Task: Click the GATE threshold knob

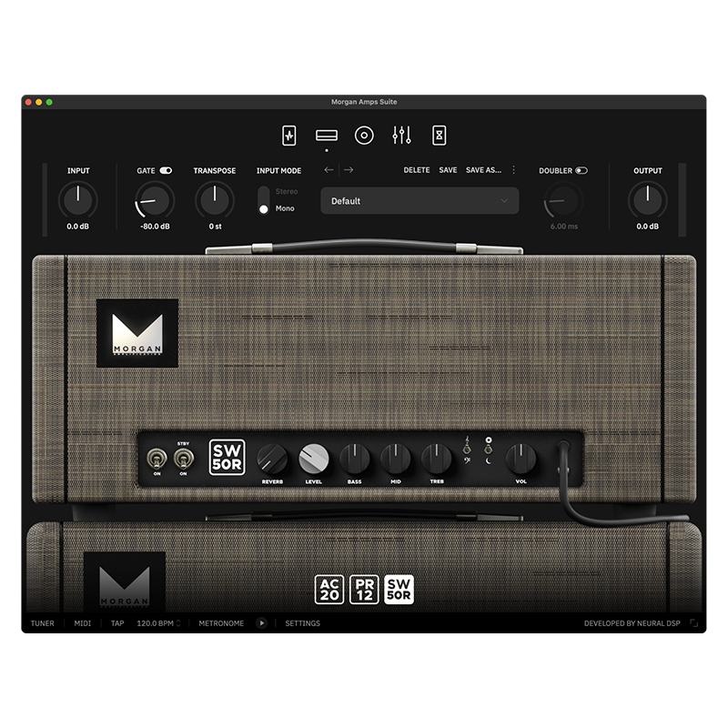Action: (155, 199)
